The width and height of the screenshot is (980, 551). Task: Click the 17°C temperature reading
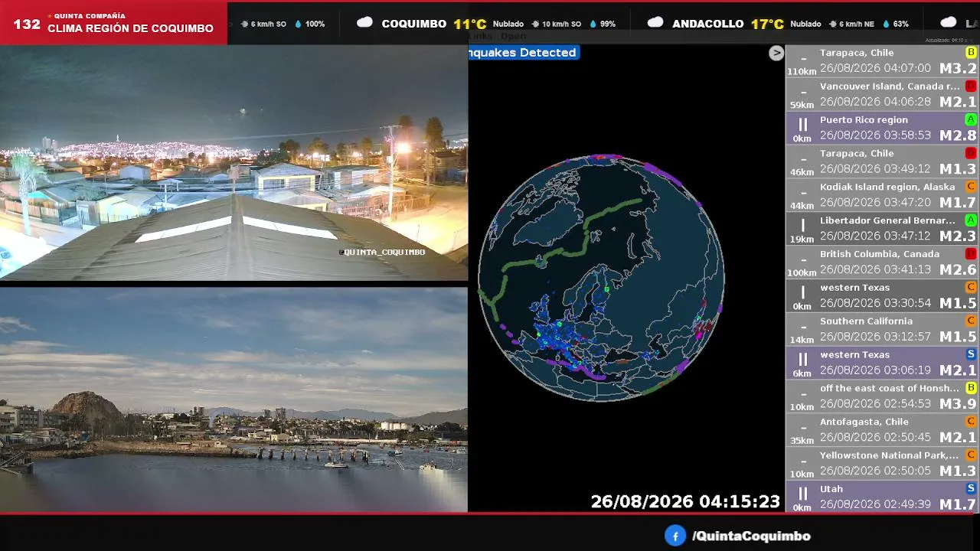point(767,24)
